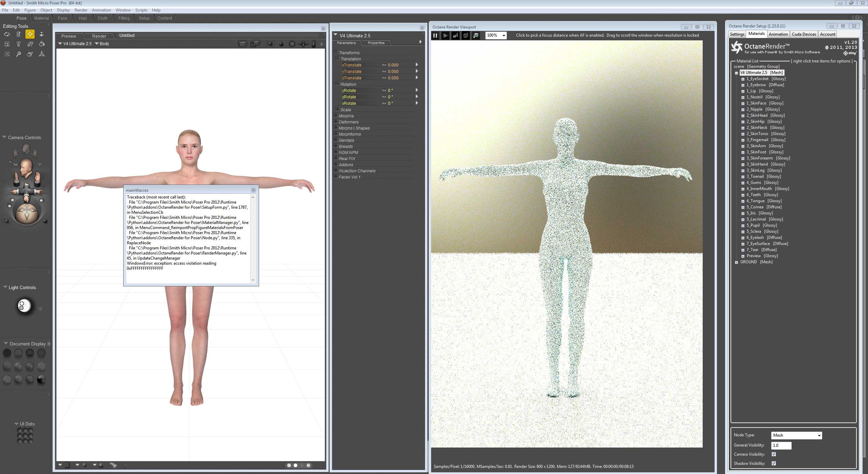
Task: Select the Translate In/Out tool
Action: tap(41, 34)
